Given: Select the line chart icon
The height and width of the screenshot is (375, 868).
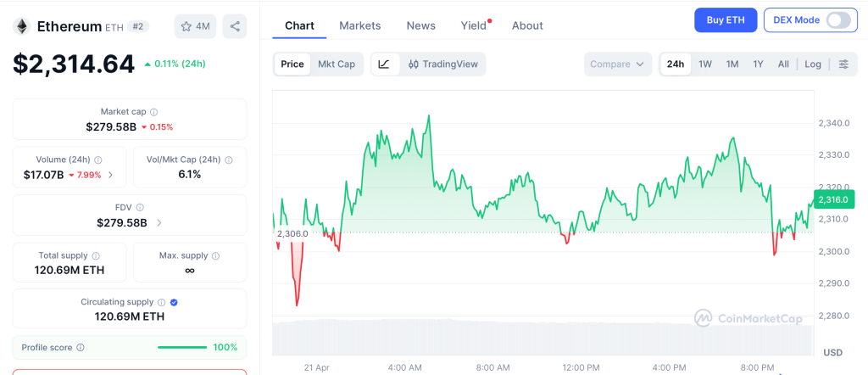Looking at the screenshot, I should [x=384, y=64].
